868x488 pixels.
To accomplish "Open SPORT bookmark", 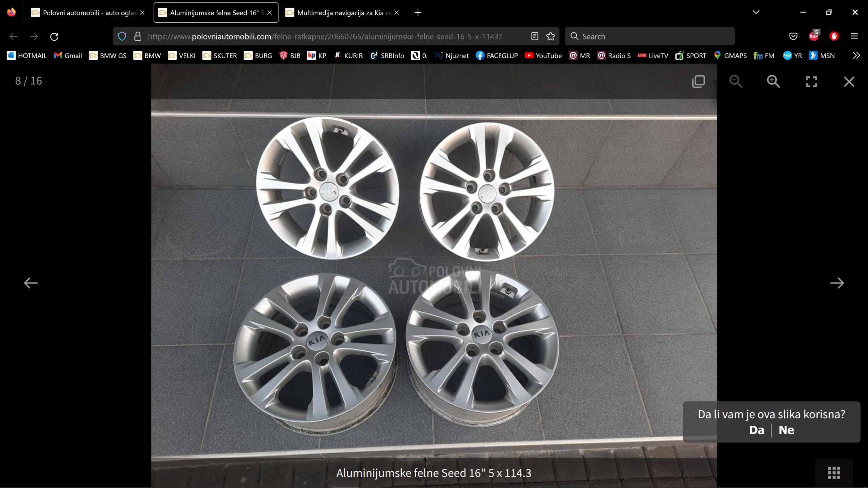I will [x=691, y=56].
